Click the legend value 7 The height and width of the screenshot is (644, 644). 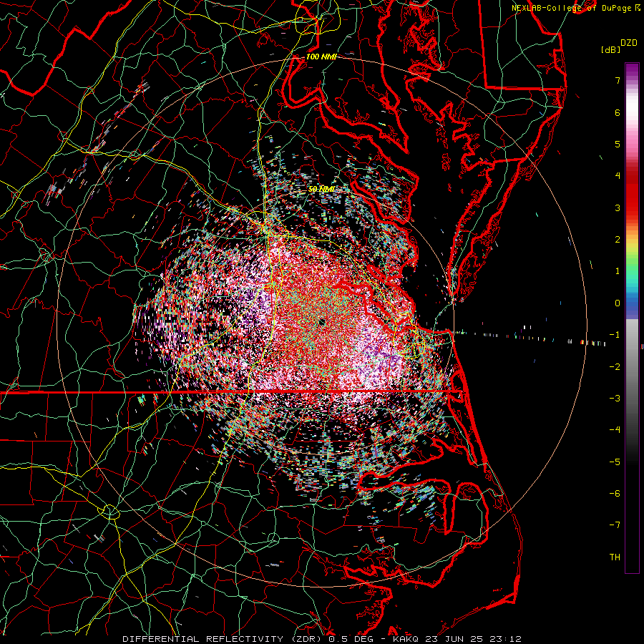[618, 80]
